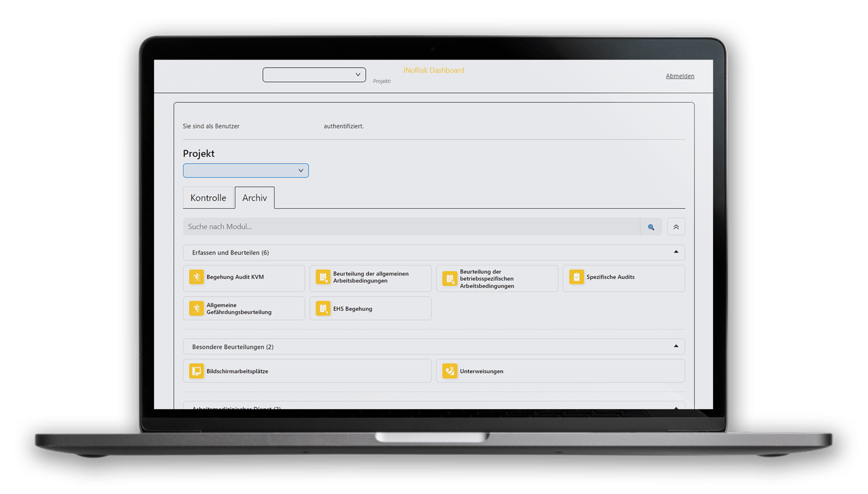Click the 'Erfassen und Beurteilen (6)' header text

[x=231, y=252]
